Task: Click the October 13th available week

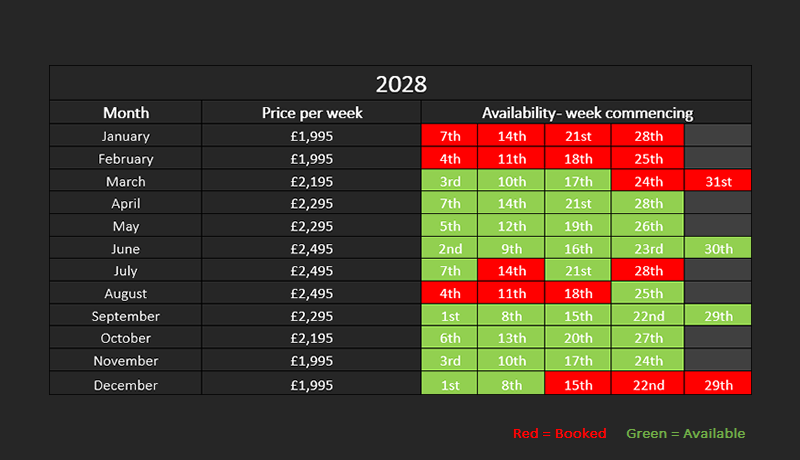Action: [511, 339]
